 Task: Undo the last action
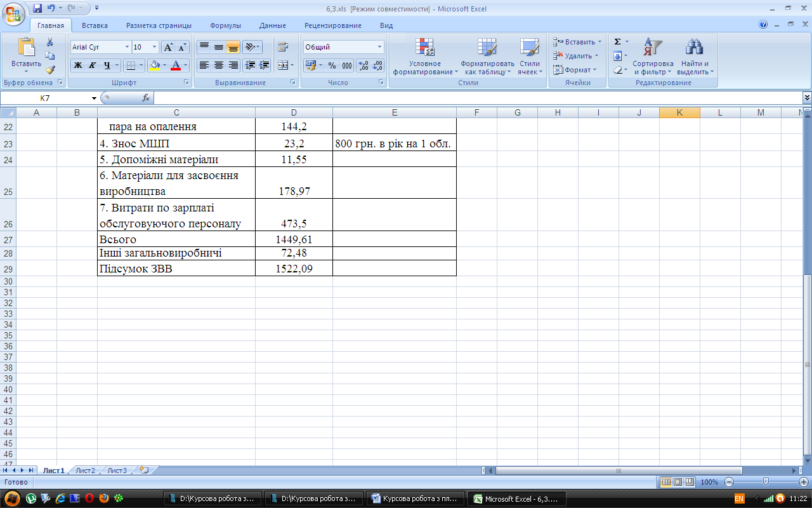(51, 8)
